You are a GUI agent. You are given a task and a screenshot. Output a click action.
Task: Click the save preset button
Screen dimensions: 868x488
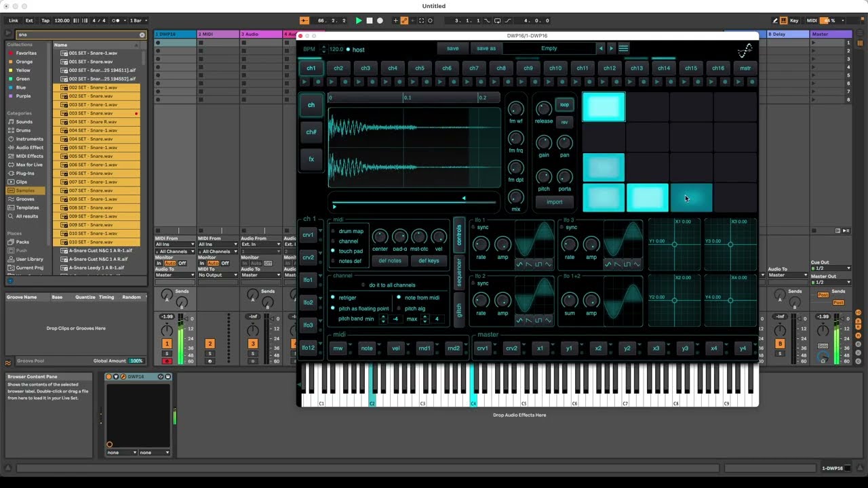point(453,48)
